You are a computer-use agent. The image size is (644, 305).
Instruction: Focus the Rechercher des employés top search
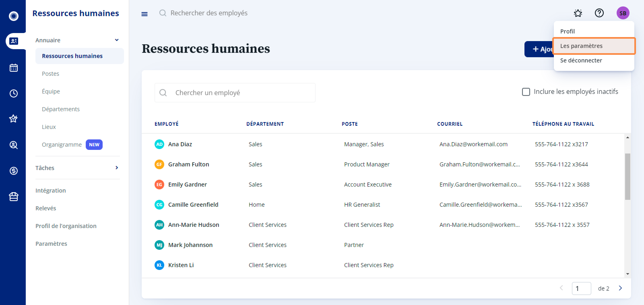(209, 13)
